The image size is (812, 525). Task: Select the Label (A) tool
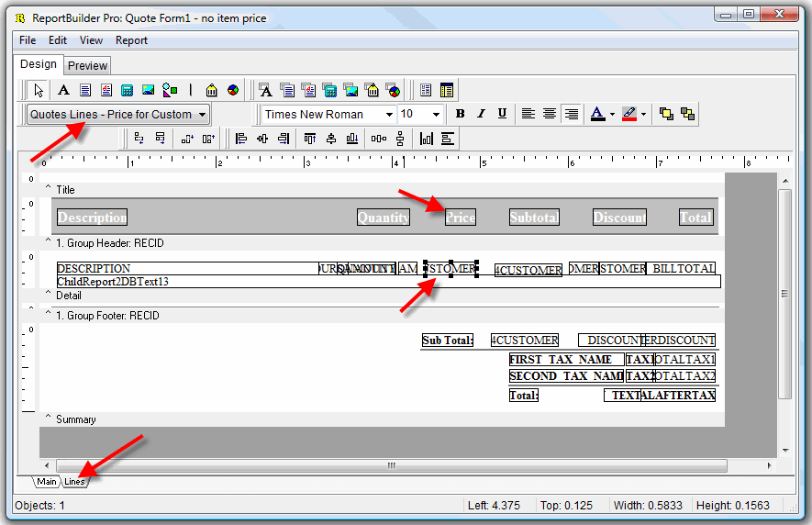coord(63,90)
